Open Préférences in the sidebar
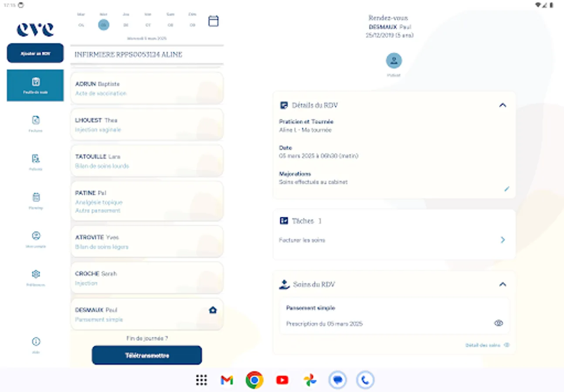Viewport: 564px width, 392px height. (35, 277)
